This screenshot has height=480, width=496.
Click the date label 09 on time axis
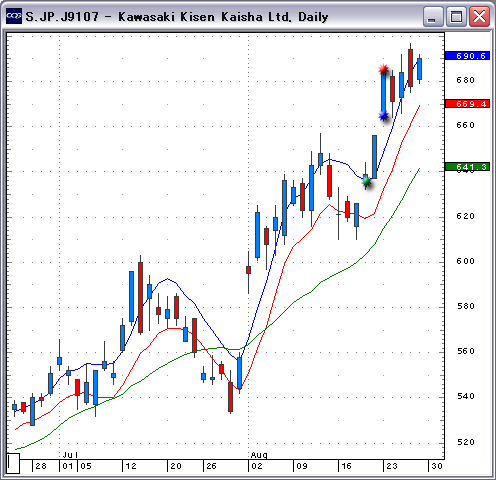coord(302,466)
